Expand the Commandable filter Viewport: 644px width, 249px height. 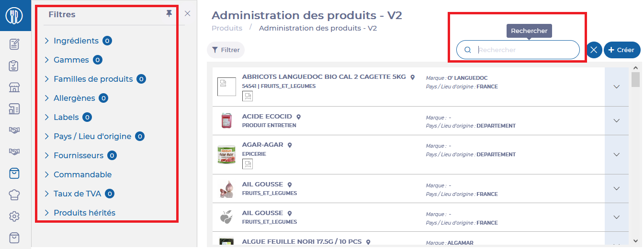[78, 174]
